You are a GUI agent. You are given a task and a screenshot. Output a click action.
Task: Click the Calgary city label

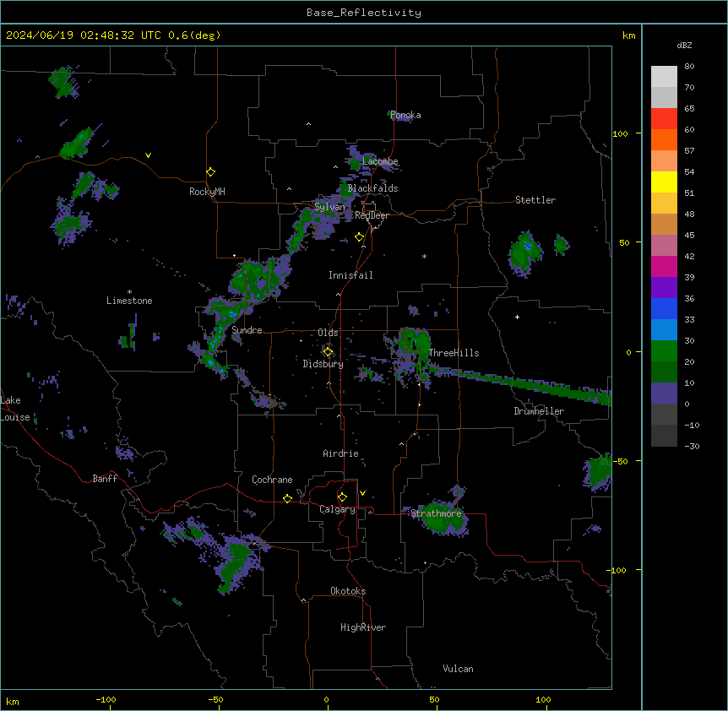pyautogui.click(x=338, y=509)
